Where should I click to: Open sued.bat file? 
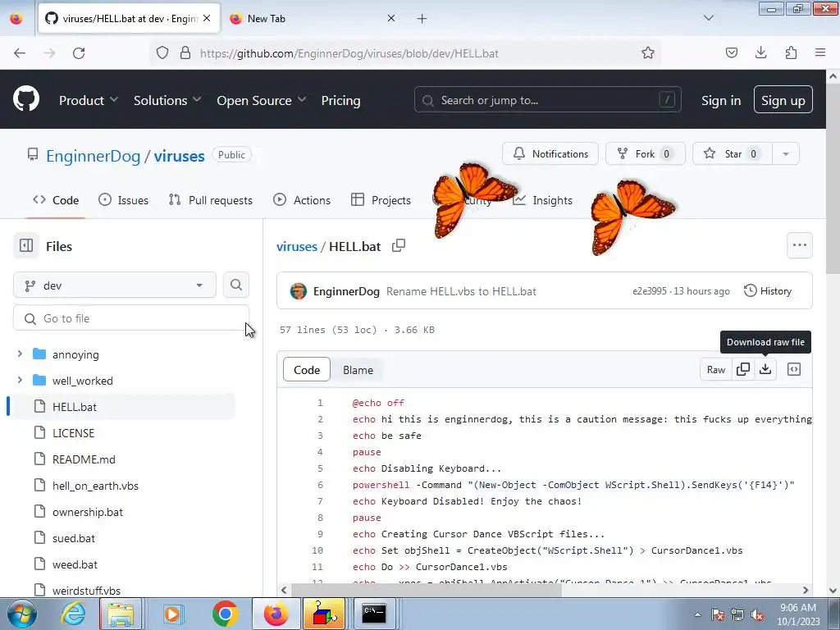click(x=73, y=538)
